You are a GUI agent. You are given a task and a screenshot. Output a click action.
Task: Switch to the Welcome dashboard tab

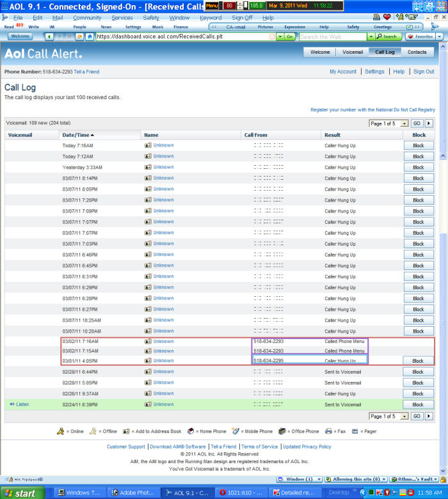320,52
